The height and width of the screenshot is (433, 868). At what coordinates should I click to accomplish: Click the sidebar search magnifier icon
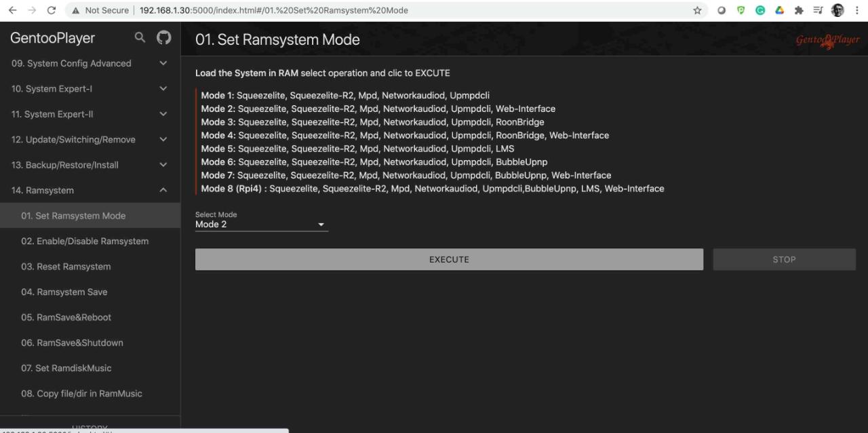(140, 38)
